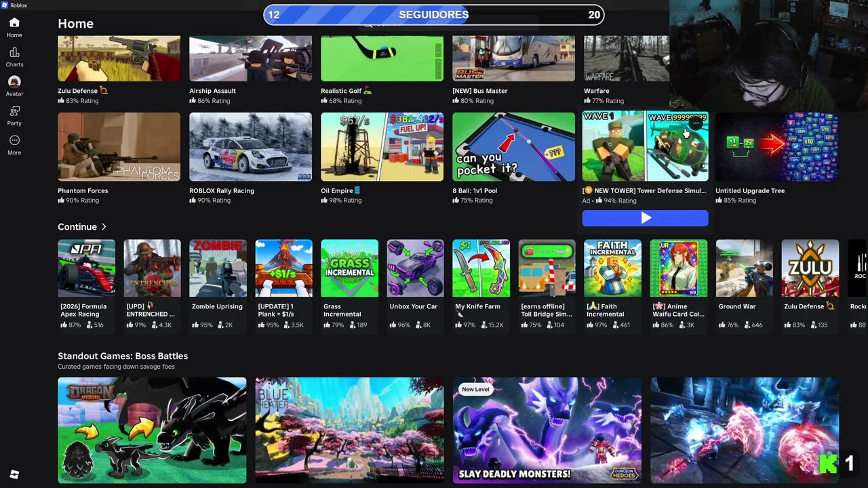The width and height of the screenshot is (868, 488).
Task: Open My Knife Farm game icon
Action: 481,268
